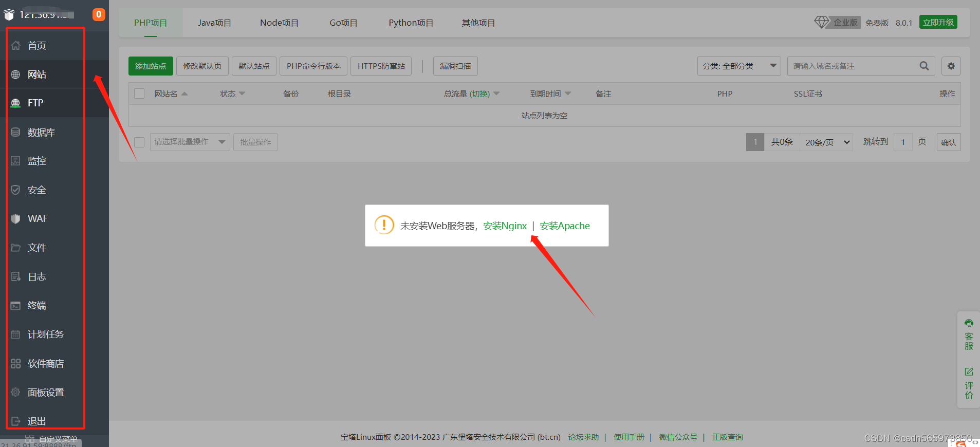Click the log icon beside 日志
Image resolution: width=980 pixels, height=447 pixels.
click(x=16, y=276)
